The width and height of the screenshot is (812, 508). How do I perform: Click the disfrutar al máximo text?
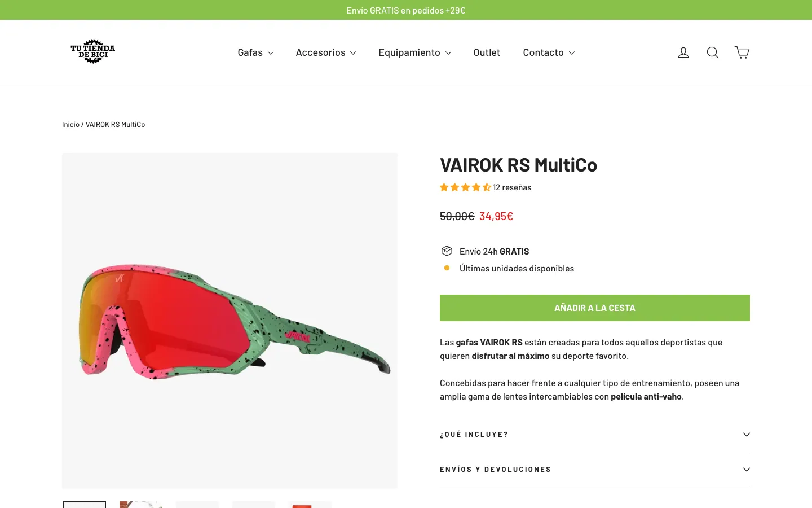510,356
